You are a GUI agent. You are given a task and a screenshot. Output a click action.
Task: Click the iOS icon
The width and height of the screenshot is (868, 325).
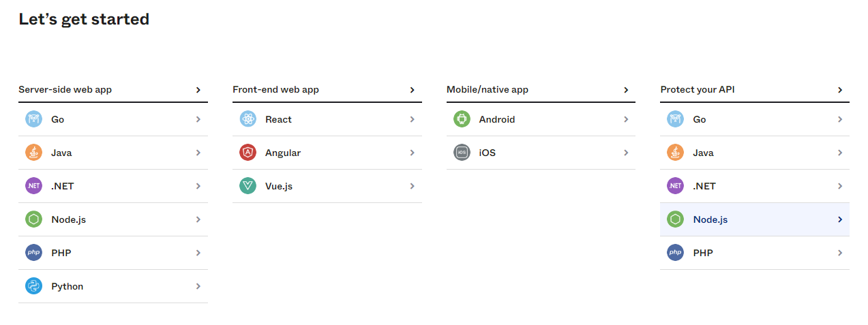tap(462, 153)
